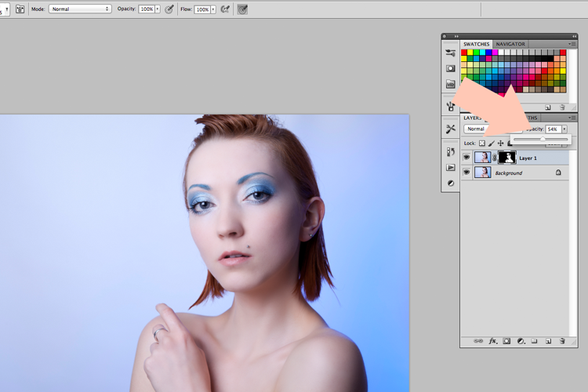The width and height of the screenshot is (588, 392).
Task: Open the brush preset picker arrow
Action: tap(7, 9)
